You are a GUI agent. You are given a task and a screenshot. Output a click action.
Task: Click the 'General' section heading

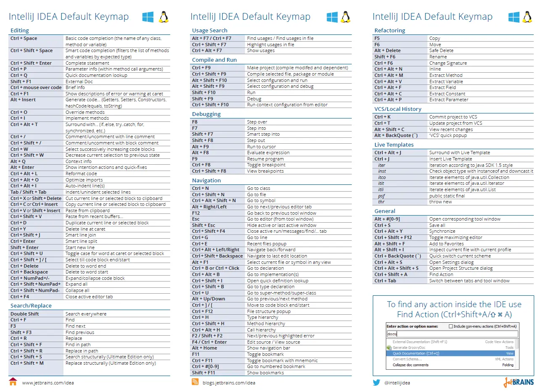coord(385,211)
